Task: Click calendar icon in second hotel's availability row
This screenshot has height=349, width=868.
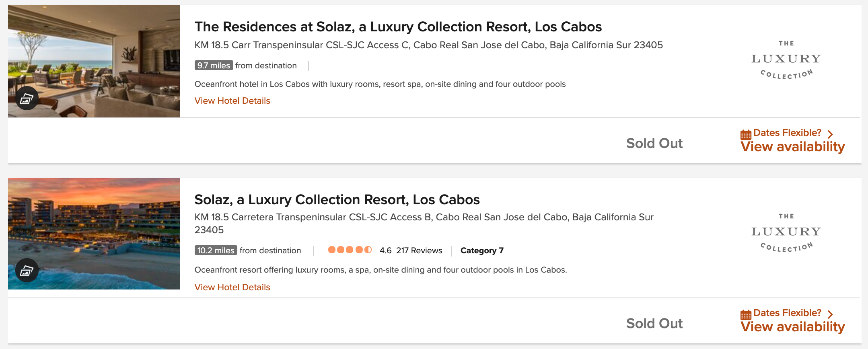Action: [746, 314]
